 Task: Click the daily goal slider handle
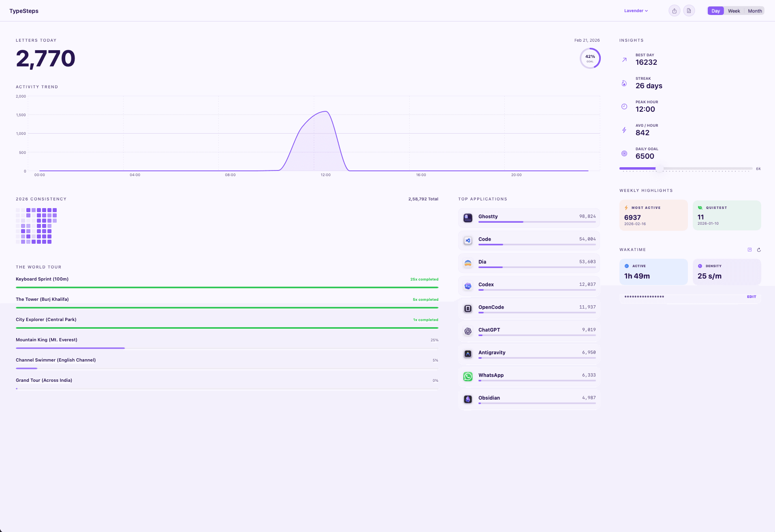click(660, 168)
